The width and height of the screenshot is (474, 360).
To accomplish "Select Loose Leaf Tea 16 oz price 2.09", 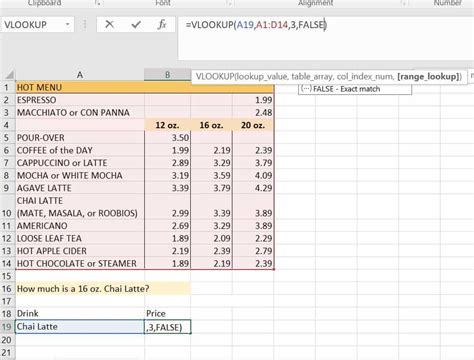I will click(x=211, y=238).
